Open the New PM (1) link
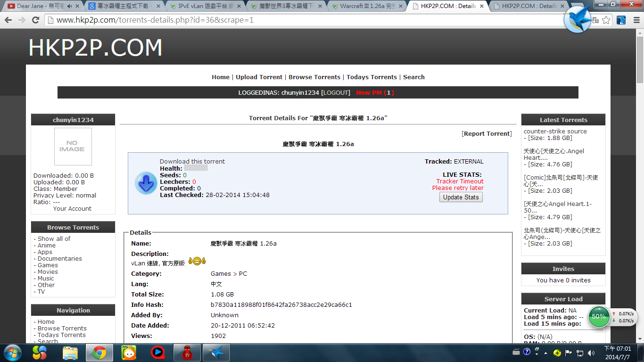Image resolution: width=644 pixels, height=362 pixels. point(375,93)
